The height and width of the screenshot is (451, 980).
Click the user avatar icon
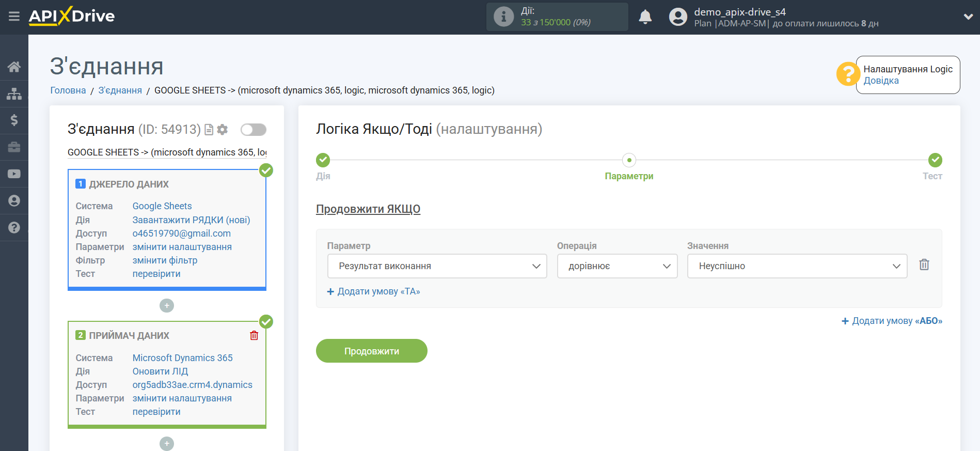tap(678, 17)
